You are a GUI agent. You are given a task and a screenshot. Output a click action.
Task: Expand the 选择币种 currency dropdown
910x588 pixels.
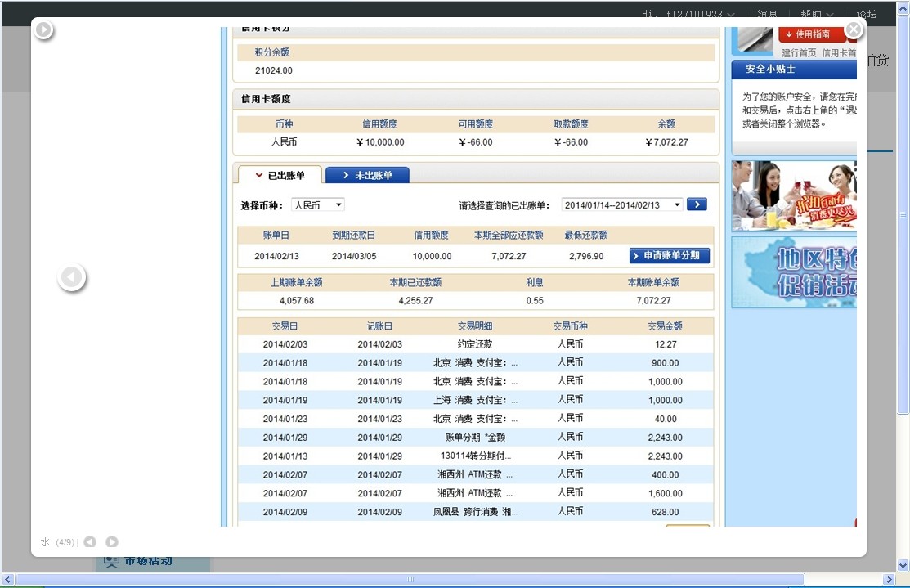[318, 205]
